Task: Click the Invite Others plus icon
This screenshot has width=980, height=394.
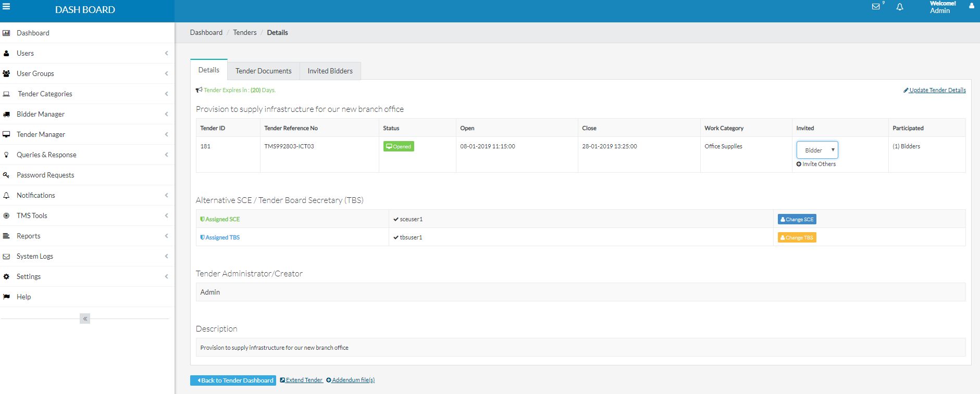Action: [799, 164]
